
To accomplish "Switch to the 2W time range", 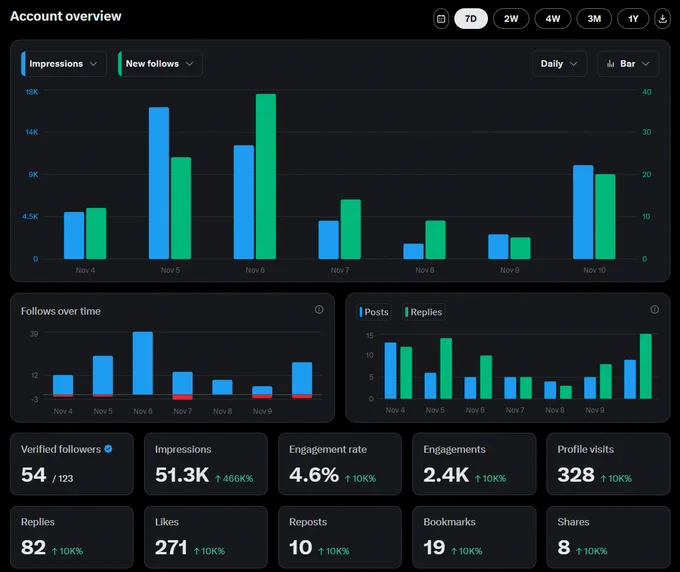I will pos(511,19).
